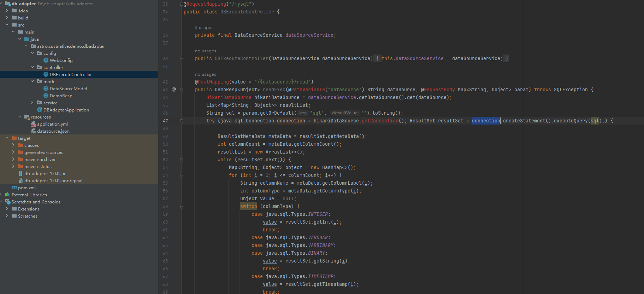The width and height of the screenshot is (644, 294).
Task: Click the DBAdapterApplication run class icon
Action: [x=40, y=110]
